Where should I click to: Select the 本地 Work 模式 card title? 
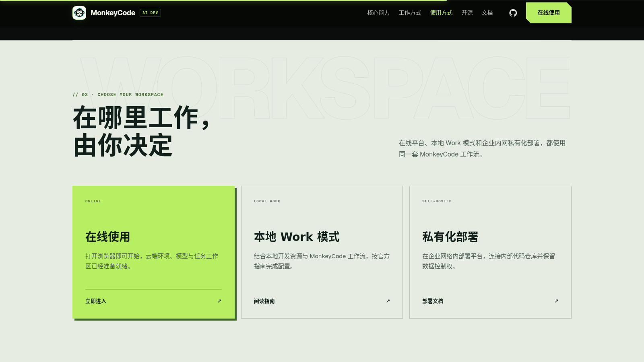coord(297,237)
